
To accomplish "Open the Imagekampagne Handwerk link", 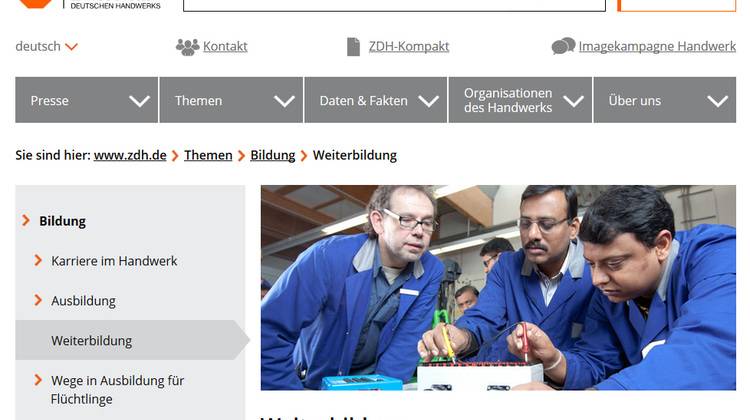I will point(657,46).
